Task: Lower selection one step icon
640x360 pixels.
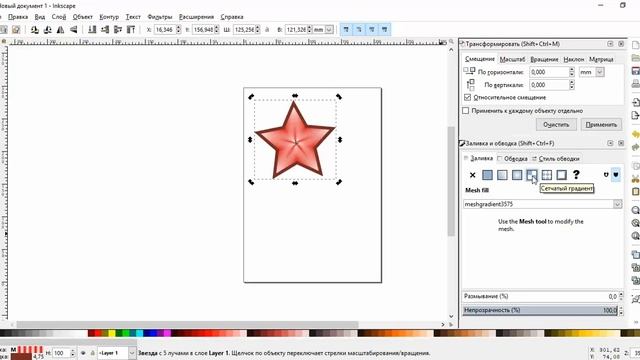Action: (x=105, y=30)
